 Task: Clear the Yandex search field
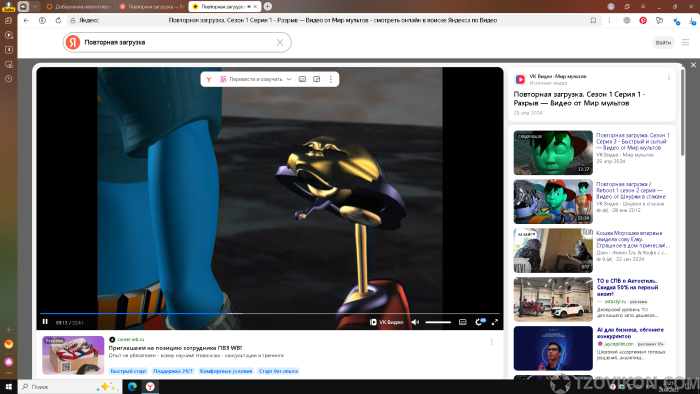280,42
